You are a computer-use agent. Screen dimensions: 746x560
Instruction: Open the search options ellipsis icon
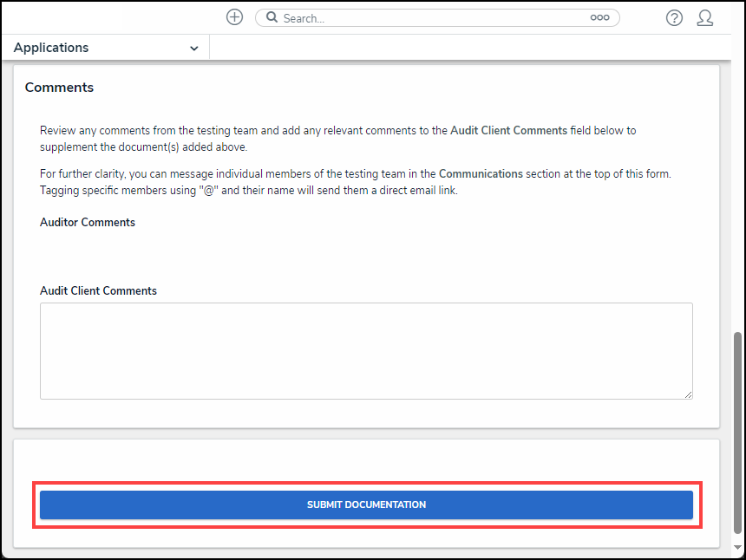[x=599, y=17]
